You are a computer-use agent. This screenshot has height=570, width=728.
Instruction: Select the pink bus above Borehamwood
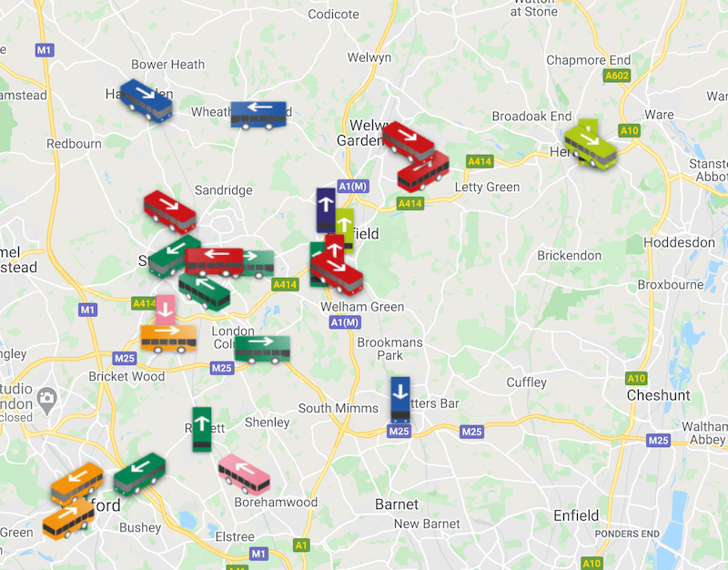coord(244,474)
